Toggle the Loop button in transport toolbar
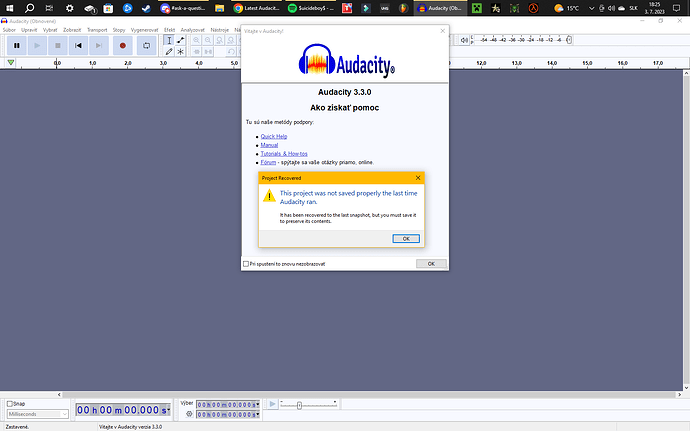Image resolution: width=690 pixels, height=431 pixels. click(147, 45)
